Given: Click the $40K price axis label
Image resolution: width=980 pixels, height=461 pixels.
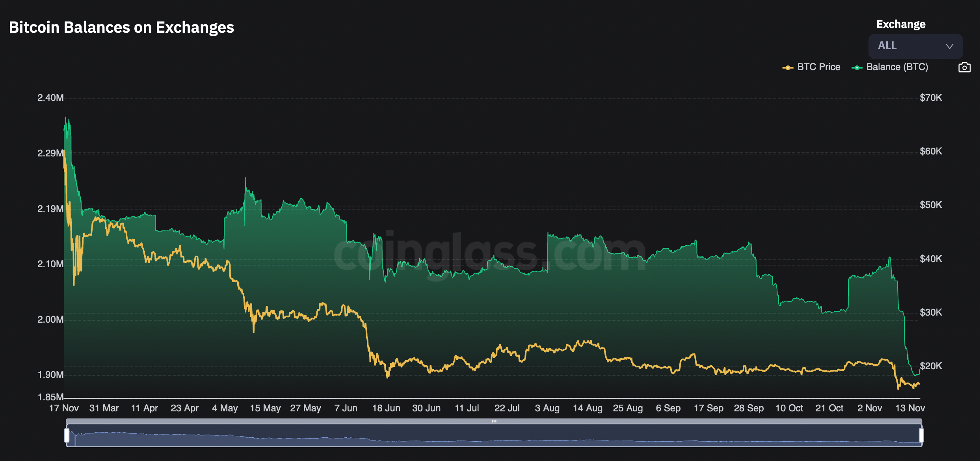Looking at the screenshot, I should click(931, 259).
